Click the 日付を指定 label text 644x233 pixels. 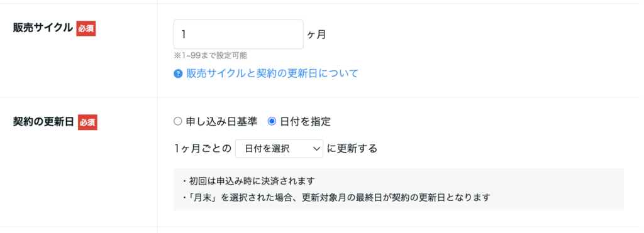[x=305, y=121]
